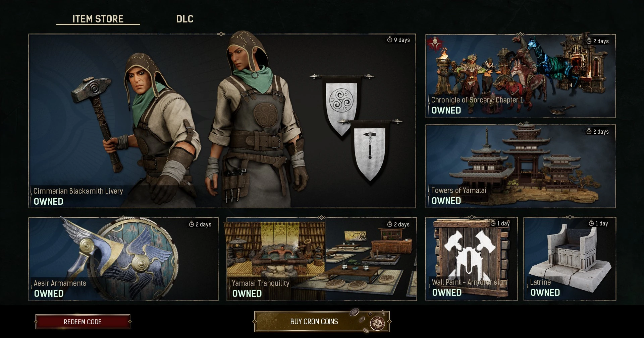Switch to the DLC tab
This screenshot has height=338, width=644.
(x=185, y=19)
